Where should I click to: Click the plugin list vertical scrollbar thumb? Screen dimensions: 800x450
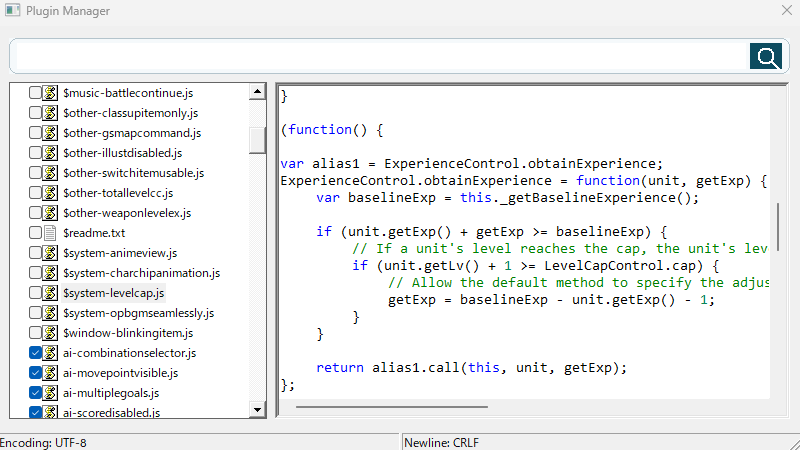[x=257, y=139]
